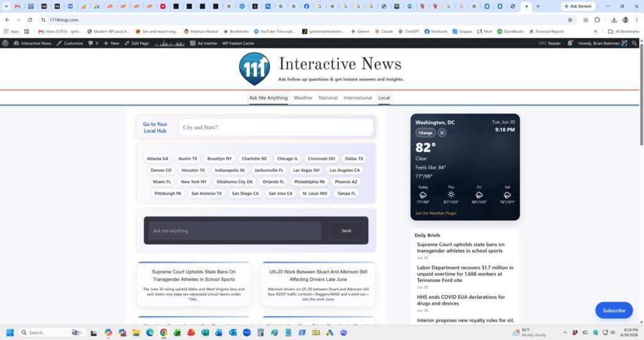
Task: Open the Outlook icon in taskbar
Action: click(x=233, y=332)
